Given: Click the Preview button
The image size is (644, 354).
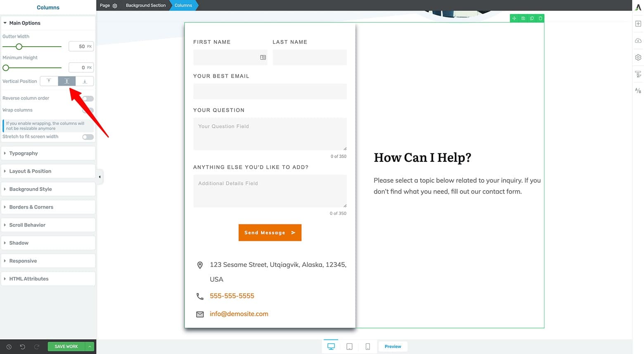Looking at the screenshot, I should 393,347.
